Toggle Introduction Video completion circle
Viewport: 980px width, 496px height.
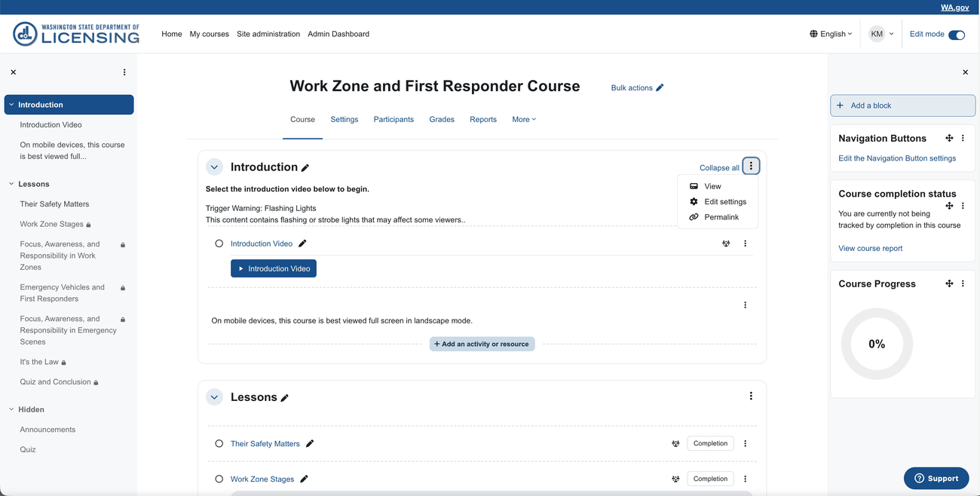[x=219, y=243]
